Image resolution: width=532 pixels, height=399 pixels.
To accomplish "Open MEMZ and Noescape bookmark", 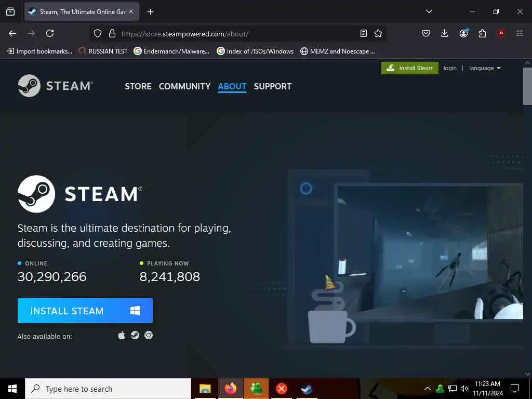I will [x=338, y=51].
